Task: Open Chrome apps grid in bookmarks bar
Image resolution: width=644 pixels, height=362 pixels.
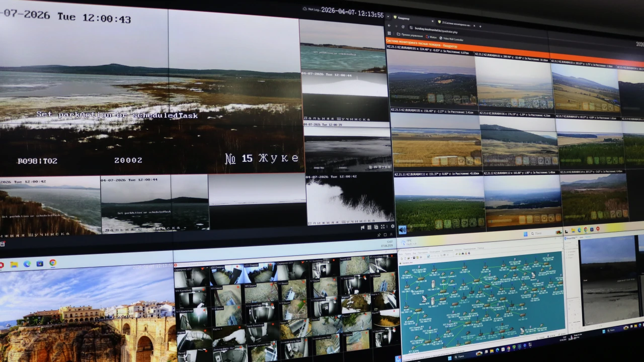Action: [x=389, y=33]
